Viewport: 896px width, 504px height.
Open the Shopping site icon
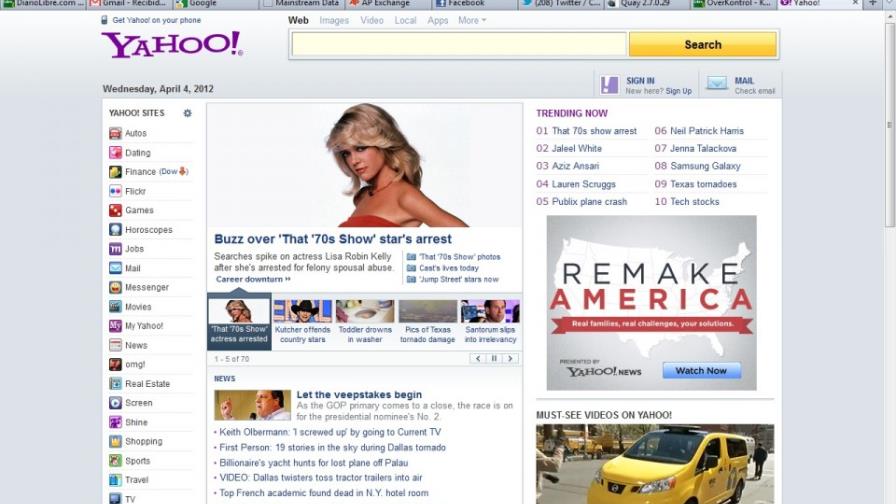pos(115,441)
